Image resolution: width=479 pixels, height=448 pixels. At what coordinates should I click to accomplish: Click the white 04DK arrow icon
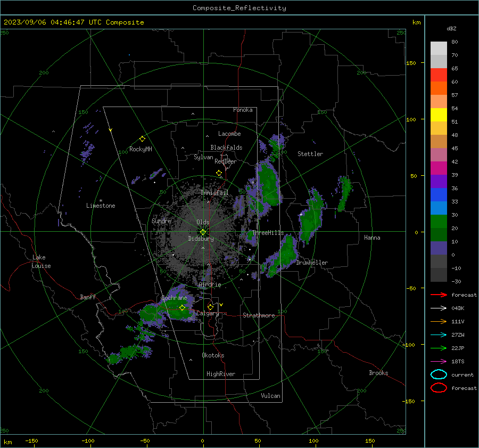pos(439,308)
